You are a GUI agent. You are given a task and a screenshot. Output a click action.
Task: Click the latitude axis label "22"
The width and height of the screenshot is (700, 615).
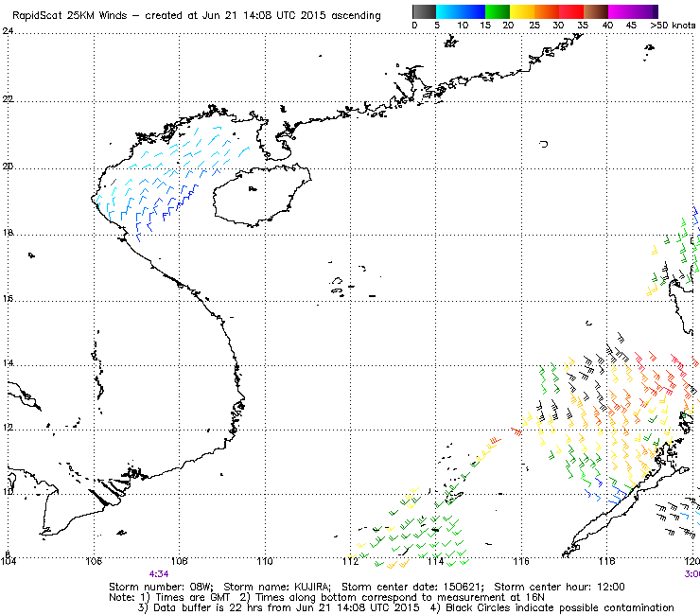[x=7, y=99]
